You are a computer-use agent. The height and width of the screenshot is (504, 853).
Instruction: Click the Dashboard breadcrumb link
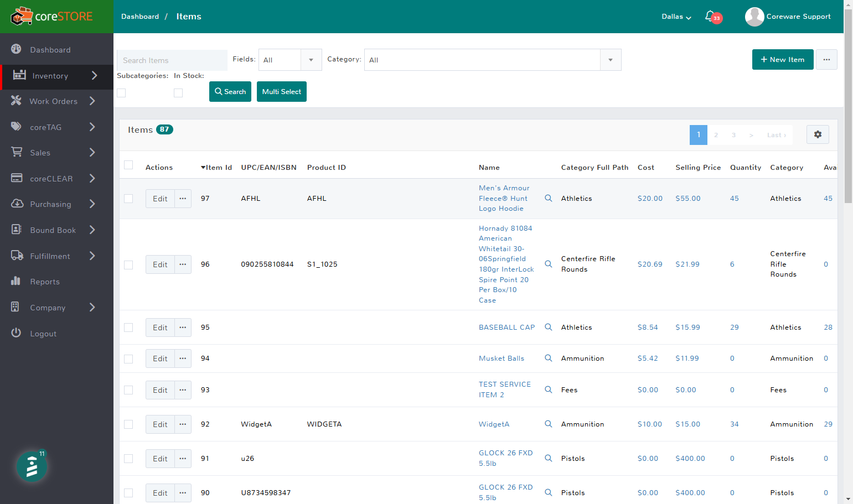click(x=140, y=17)
